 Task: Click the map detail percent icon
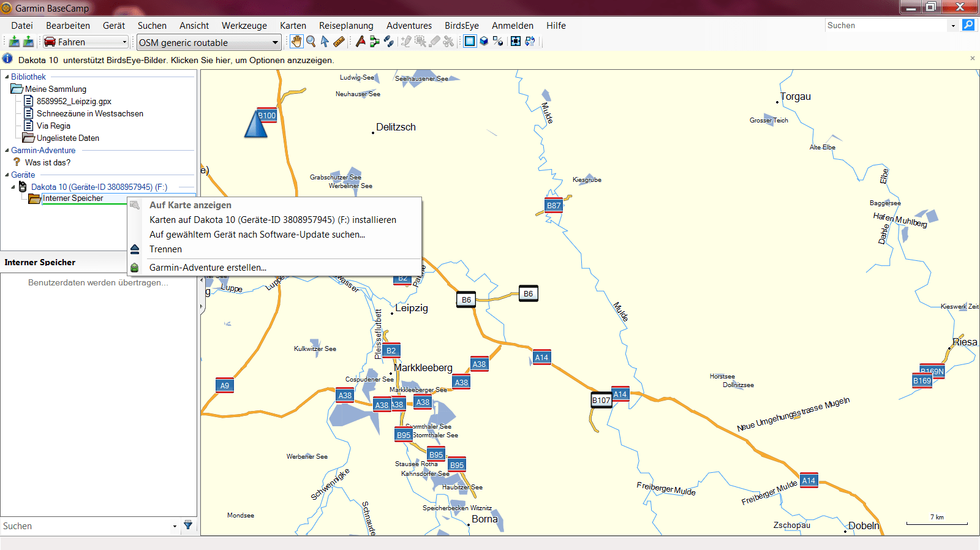498,42
